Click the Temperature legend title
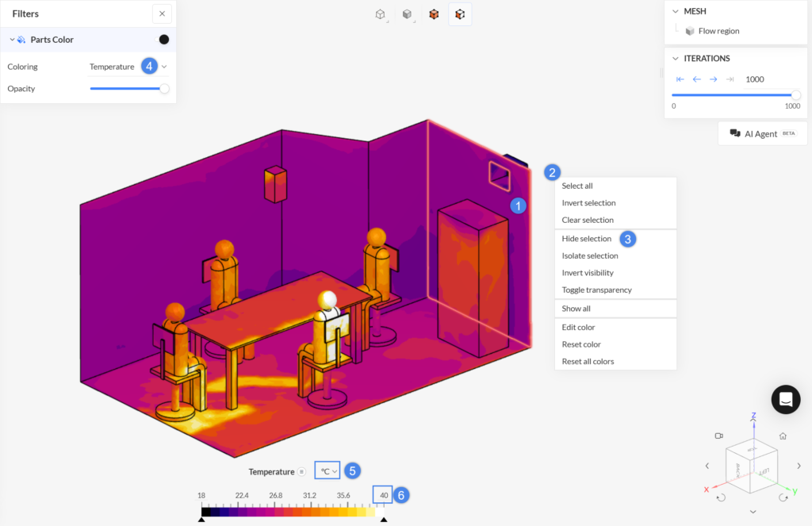812x526 pixels. (271, 471)
